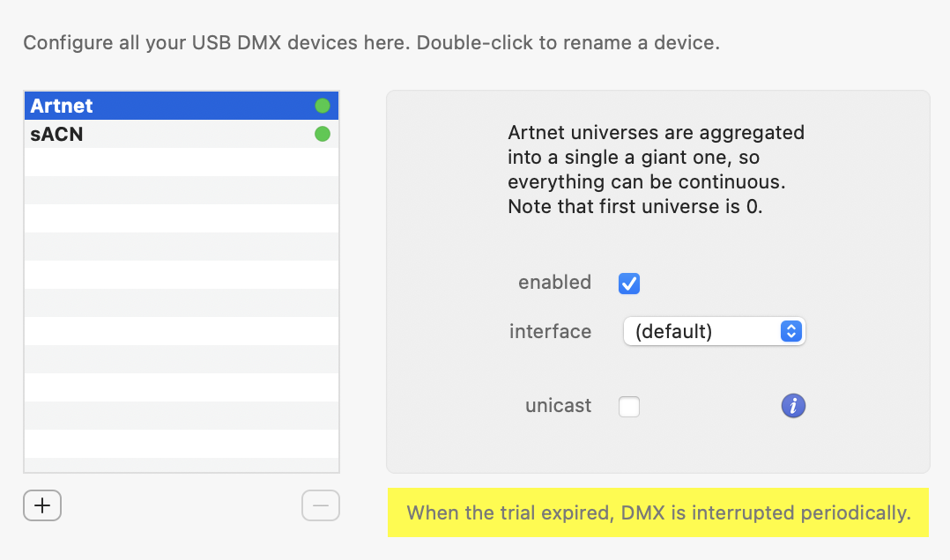The width and height of the screenshot is (950, 560).
Task: Click the "enabled" label text
Action: 554,283
